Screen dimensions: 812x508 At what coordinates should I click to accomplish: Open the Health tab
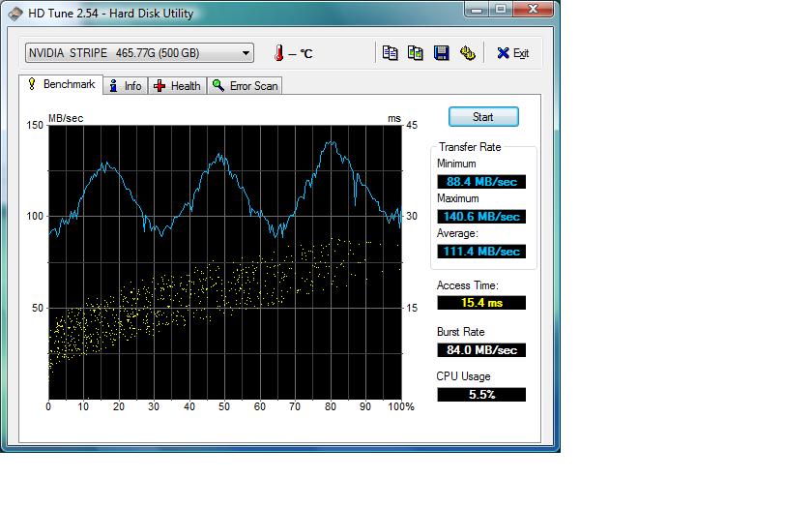(178, 86)
